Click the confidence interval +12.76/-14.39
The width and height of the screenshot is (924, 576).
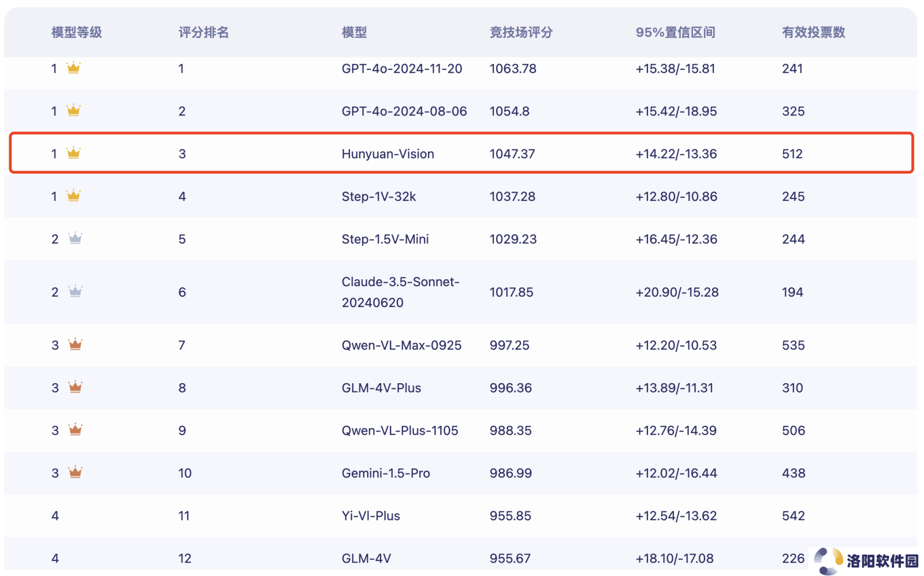pyautogui.click(x=676, y=431)
